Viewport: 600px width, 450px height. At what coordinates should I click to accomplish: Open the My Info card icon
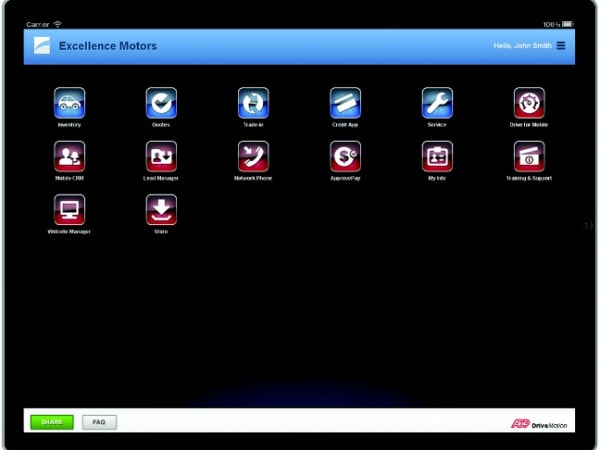point(437,156)
